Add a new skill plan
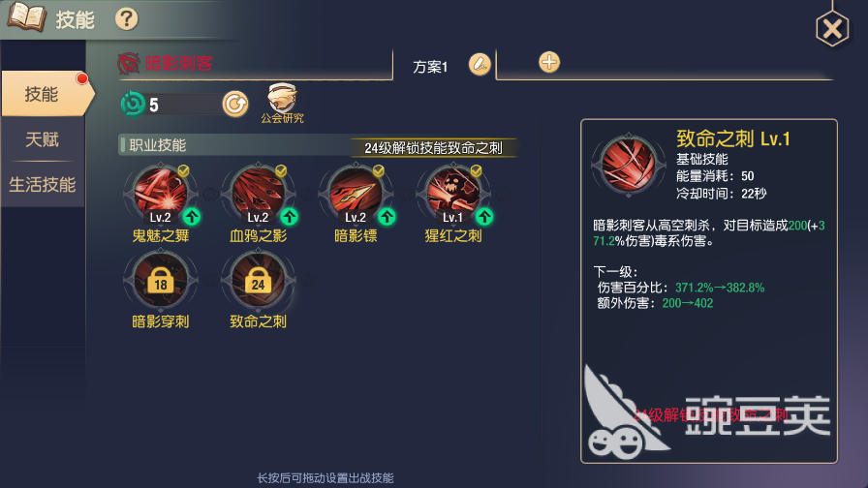This screenshot has height=488, width=868. (549, 62)
